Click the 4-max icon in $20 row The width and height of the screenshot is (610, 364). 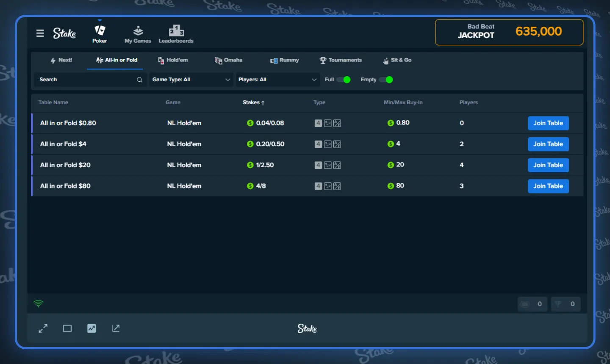pyautogui.click(x=318, y=165)
